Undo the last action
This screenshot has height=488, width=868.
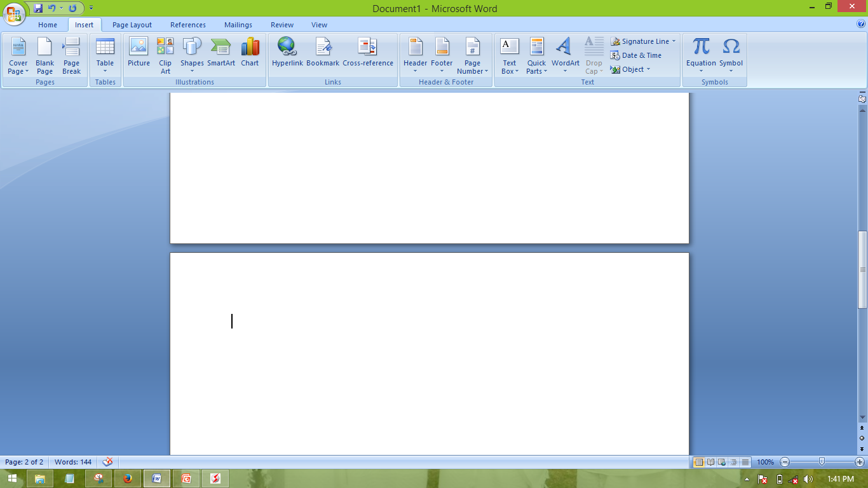point(51,8)
